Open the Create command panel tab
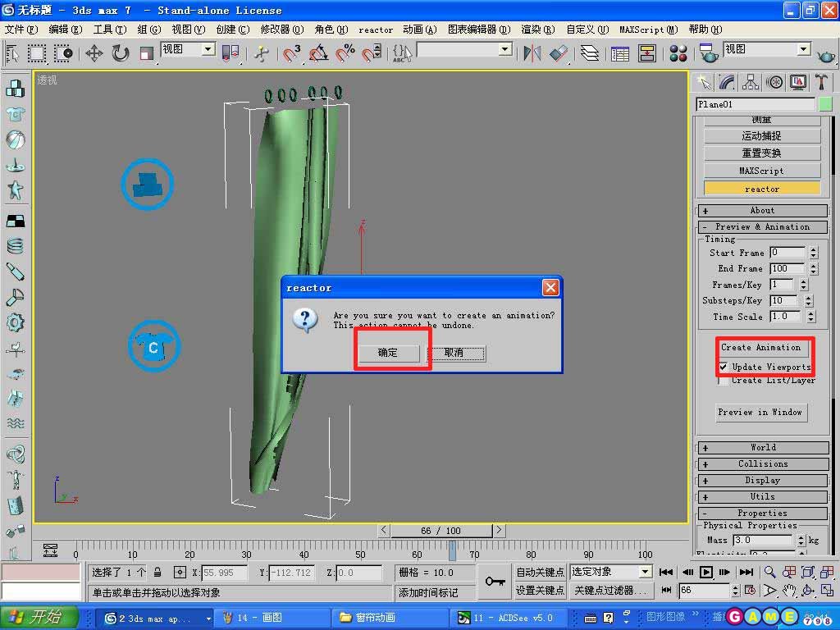 coord(704,83)
